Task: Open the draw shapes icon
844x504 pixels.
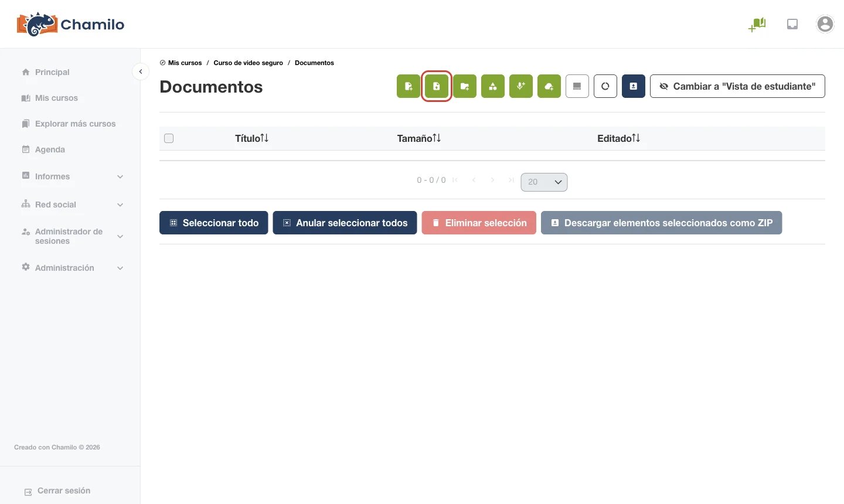Action: [493, 86]
